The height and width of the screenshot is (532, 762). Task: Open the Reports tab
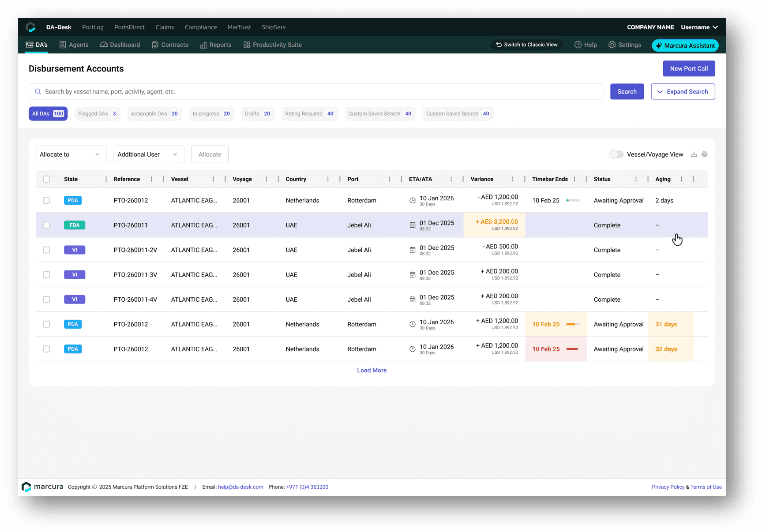tap(215, 45)
